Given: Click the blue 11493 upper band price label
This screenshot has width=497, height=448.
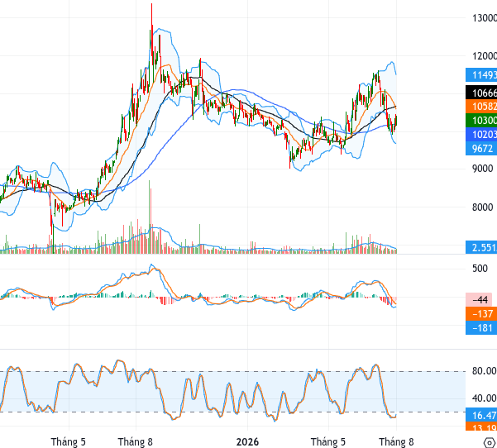Looking at the screenshot, I should click(x=481, y=74).
